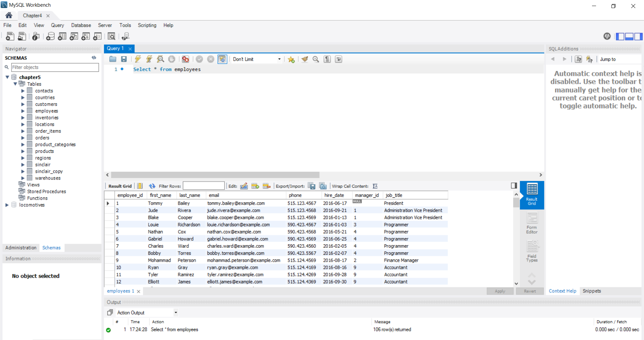The image size is (644, 340).
Task: Open SQL script file icon in main toolbar
Action: point(22,36)
